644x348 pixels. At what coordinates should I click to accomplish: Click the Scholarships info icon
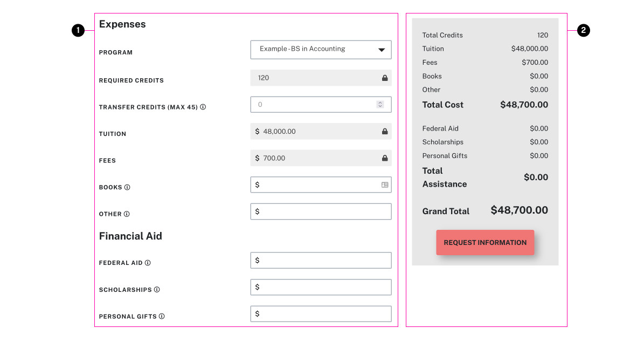click(157, 290)
